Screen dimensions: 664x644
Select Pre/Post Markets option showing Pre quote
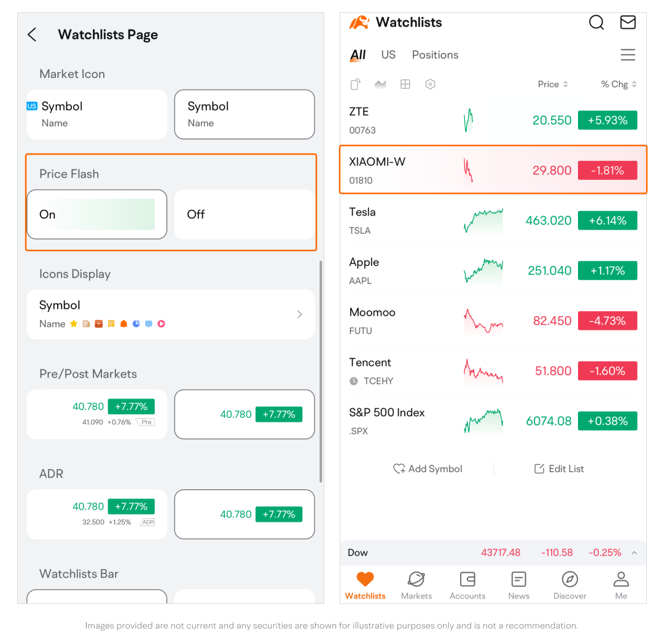tap(97, 414)
